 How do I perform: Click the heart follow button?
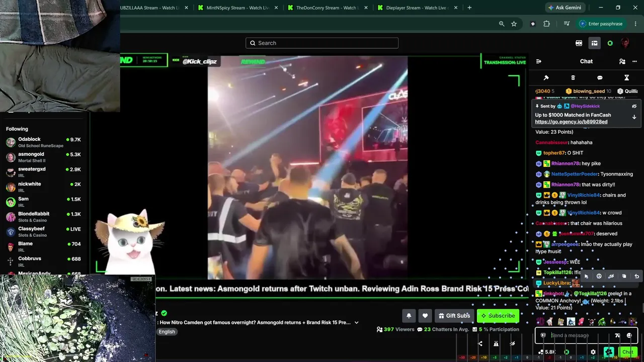(425, 316)
